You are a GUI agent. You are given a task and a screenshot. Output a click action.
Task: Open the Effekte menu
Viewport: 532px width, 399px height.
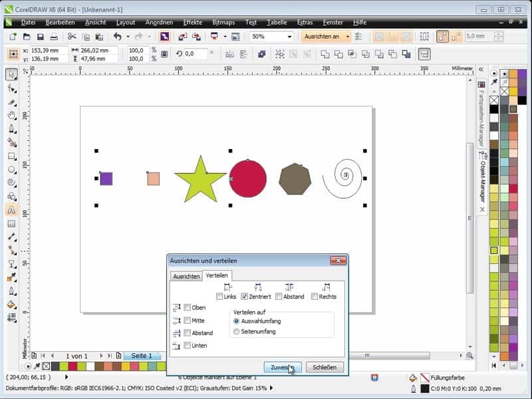click(x=192, y=22)
